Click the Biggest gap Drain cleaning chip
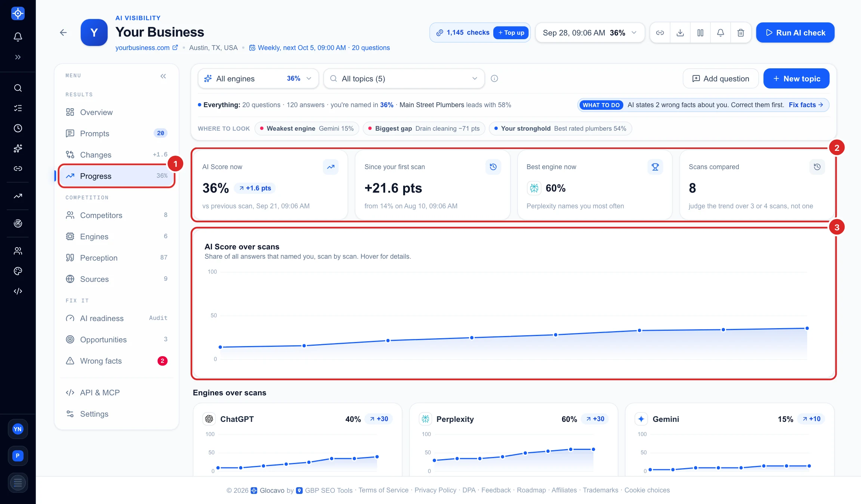Image resolution: width=861 pixels, height=504 pixels. 424,128
